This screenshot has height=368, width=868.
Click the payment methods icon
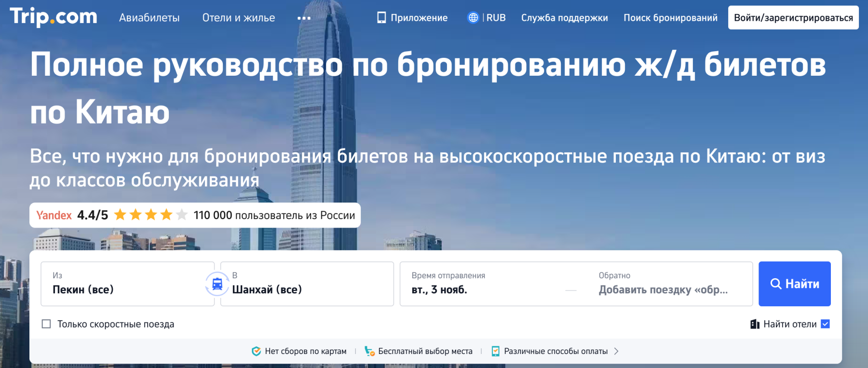coord(495,351)
